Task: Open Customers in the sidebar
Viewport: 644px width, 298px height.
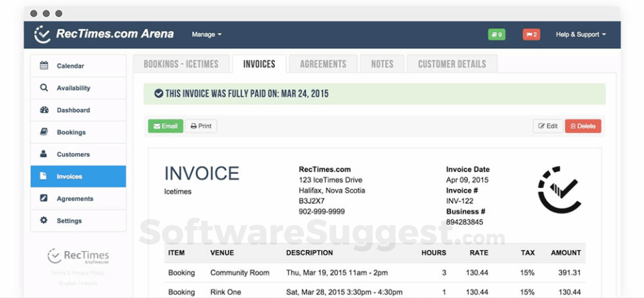Action: coord(78,154)
